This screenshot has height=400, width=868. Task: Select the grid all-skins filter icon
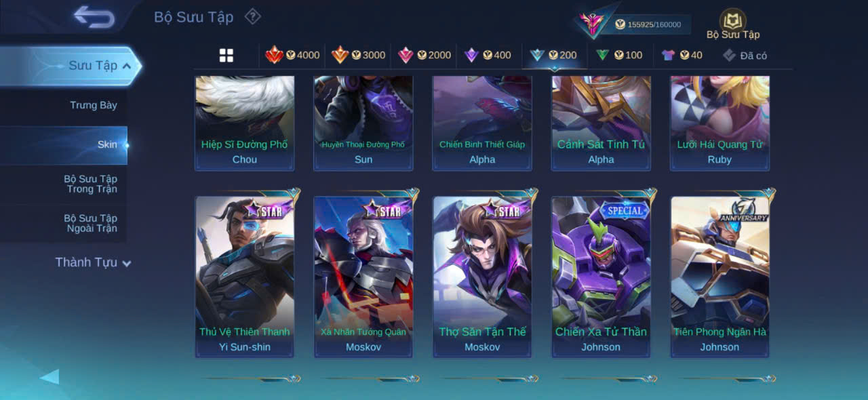coord(226,56)
